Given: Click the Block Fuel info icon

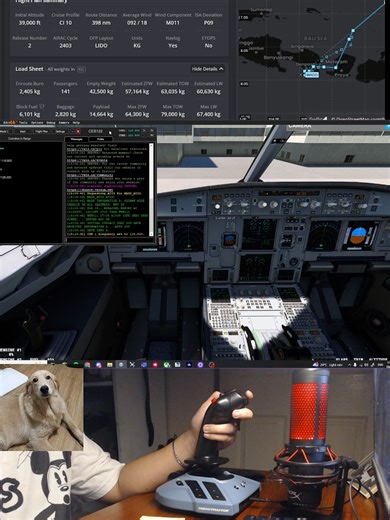Looking at the screenshot, I should point(42,106).
